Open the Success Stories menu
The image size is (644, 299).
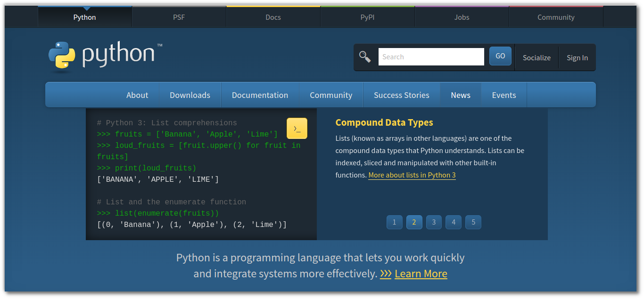tap(402, 95)
